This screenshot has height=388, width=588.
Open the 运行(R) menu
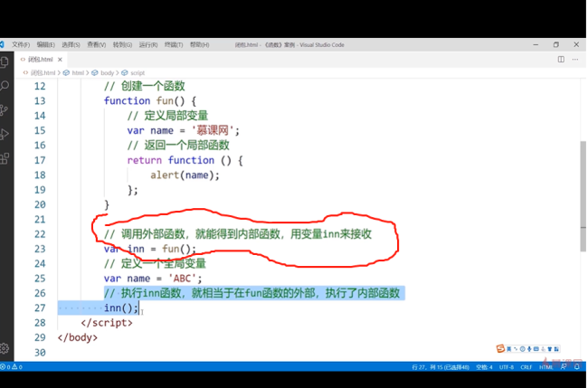point(148,44)
